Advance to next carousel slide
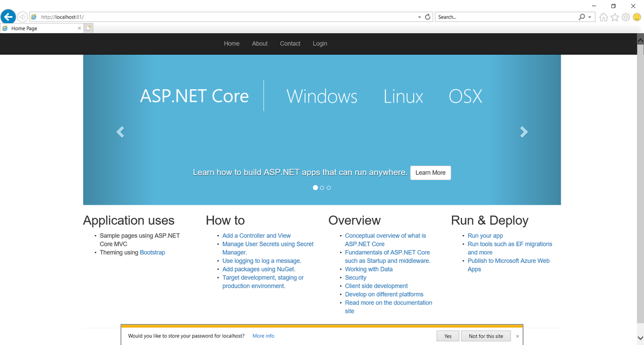 pos(524,132)
